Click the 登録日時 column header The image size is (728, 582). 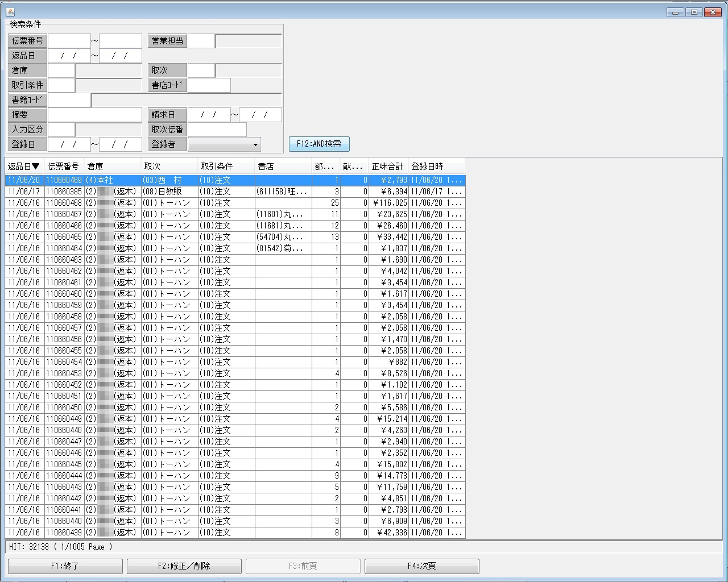coord(436,167)
